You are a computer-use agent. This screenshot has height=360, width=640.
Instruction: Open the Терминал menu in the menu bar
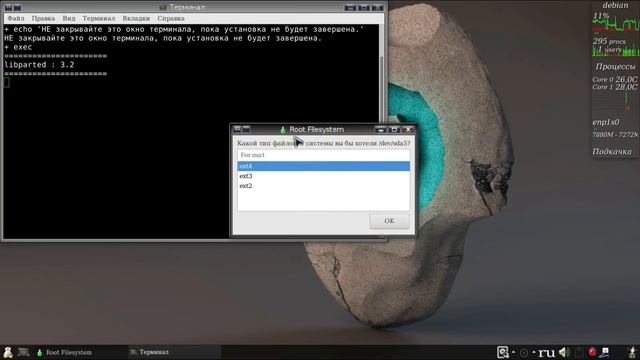tap(99, 18)
